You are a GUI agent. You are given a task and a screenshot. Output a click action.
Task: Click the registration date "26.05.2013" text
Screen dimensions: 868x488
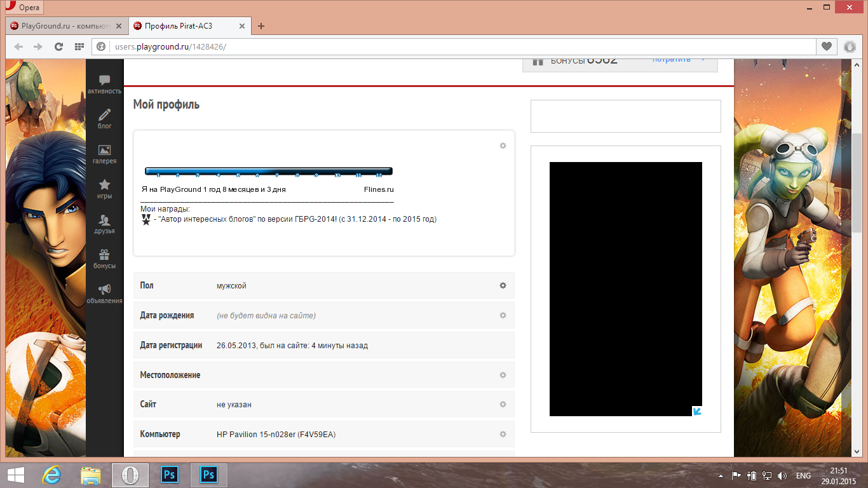click(236, 346)
